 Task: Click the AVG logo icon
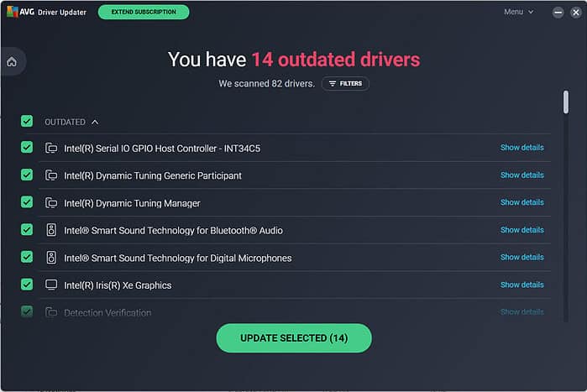pyautogui.click(x=13, y=12)
